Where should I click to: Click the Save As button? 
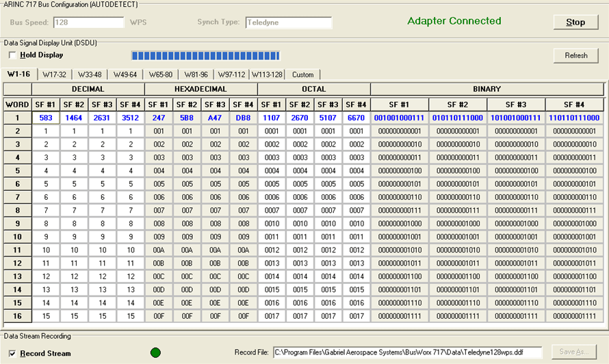click(x=575, y=352)
